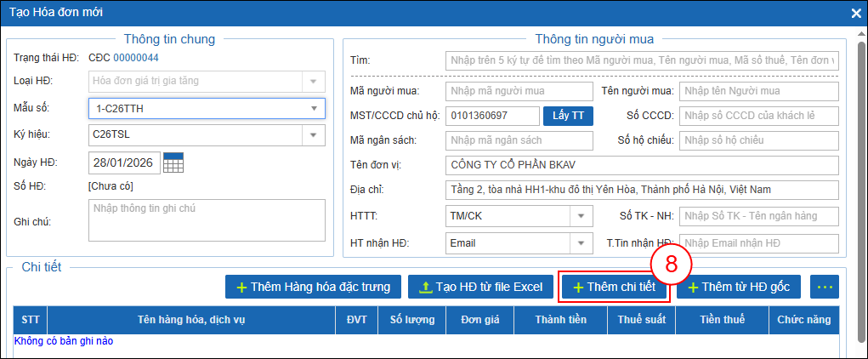Click the Ghi chú notes textarea
The height and width of the screenshot is (359, 868).
[207, 221]
